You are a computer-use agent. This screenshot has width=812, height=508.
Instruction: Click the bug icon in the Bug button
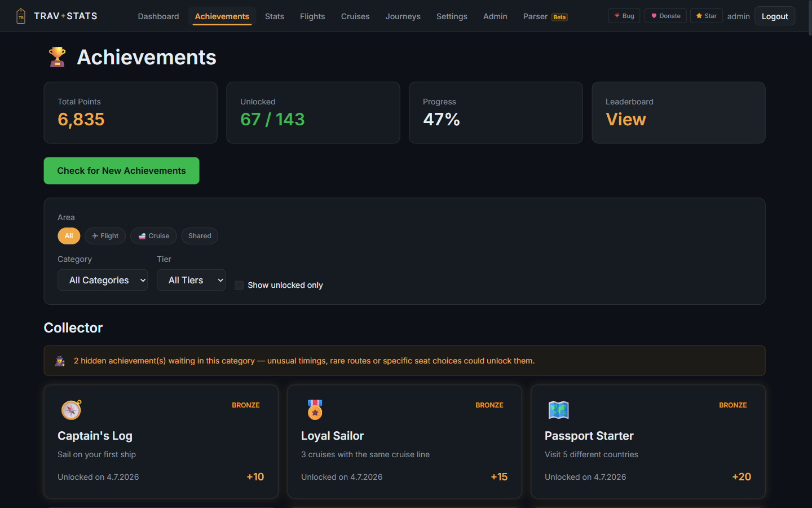[x=617, y=16]
